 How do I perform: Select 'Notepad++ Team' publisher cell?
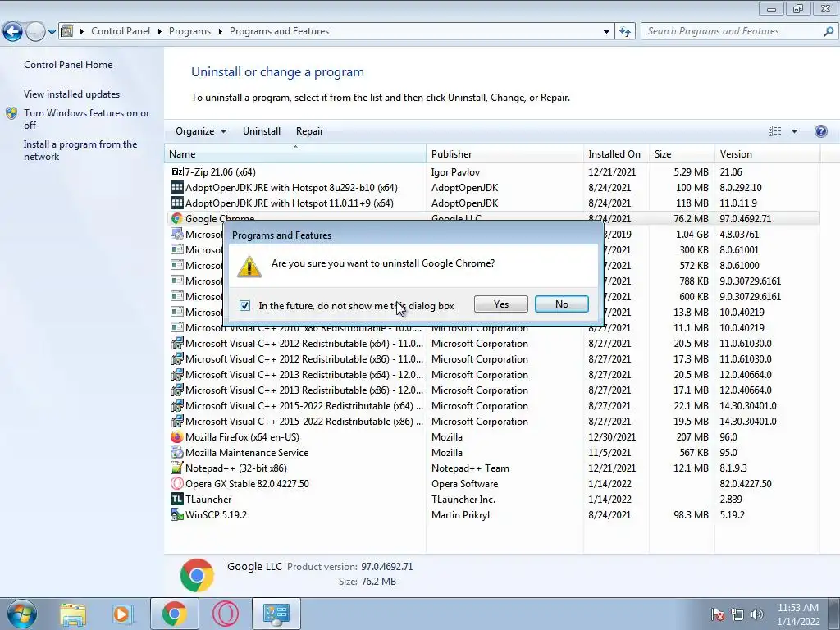[470, 468]
